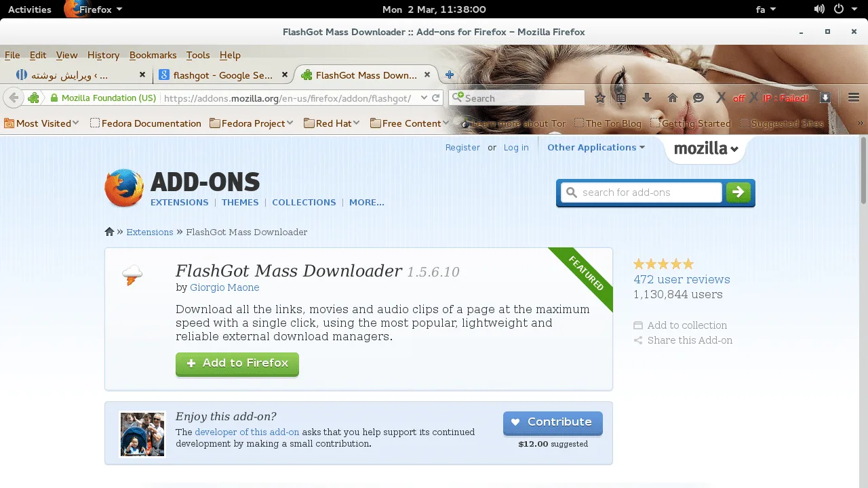Open the COLLECTIONS navigation link
The image size is (868, 488).
pyautogui.click(x=304, y=203)
